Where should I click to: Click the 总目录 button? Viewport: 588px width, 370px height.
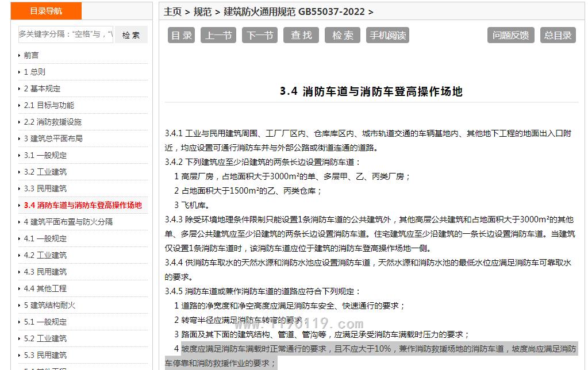(x=558, y=35)
